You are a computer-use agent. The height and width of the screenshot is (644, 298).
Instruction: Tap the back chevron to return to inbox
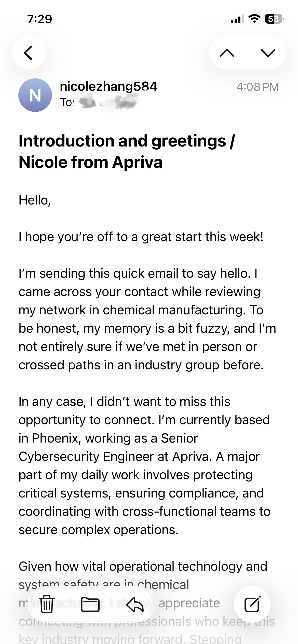29,53
